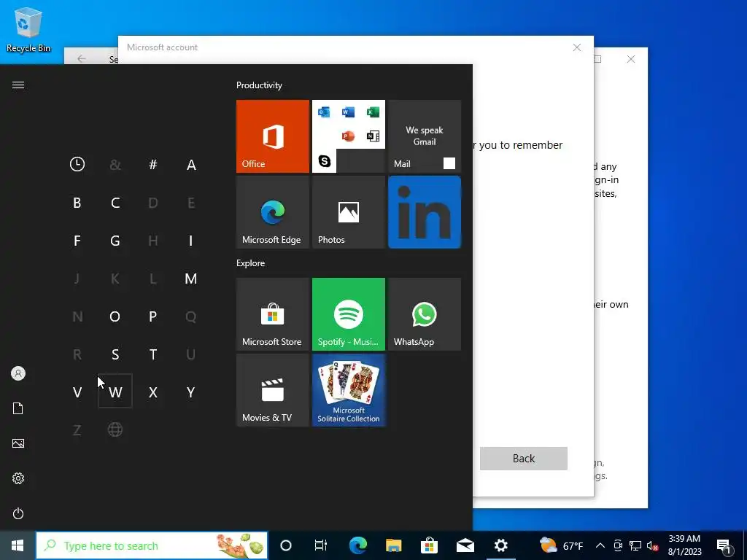
Task: Open the network tray icon
Action: click(635, 545)
